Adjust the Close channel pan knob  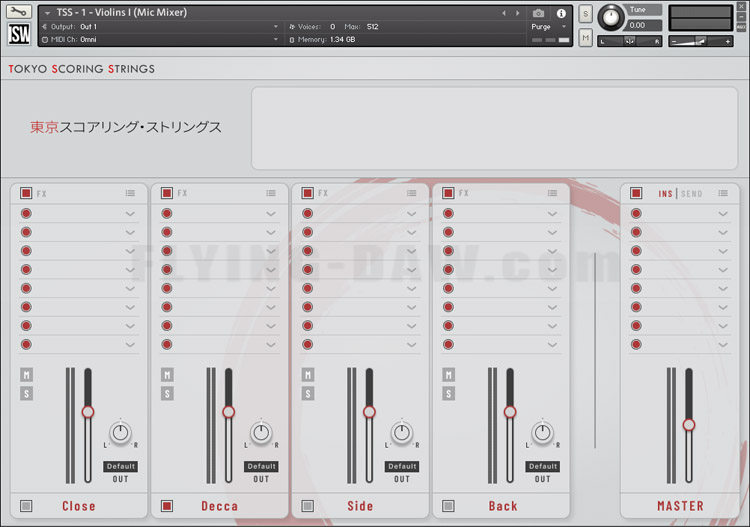[120, 433]
